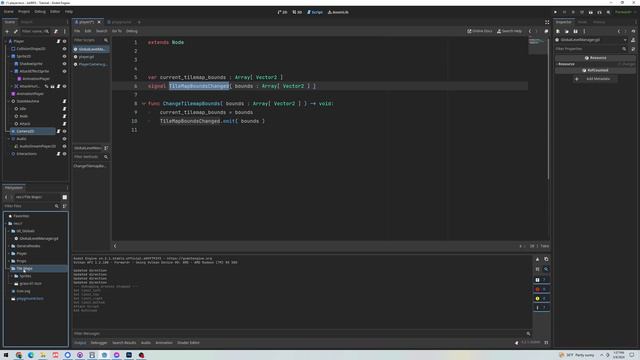Create a new resource in the Inspector
The height and width of the screenshot is (360, 640).
[558, 31]
